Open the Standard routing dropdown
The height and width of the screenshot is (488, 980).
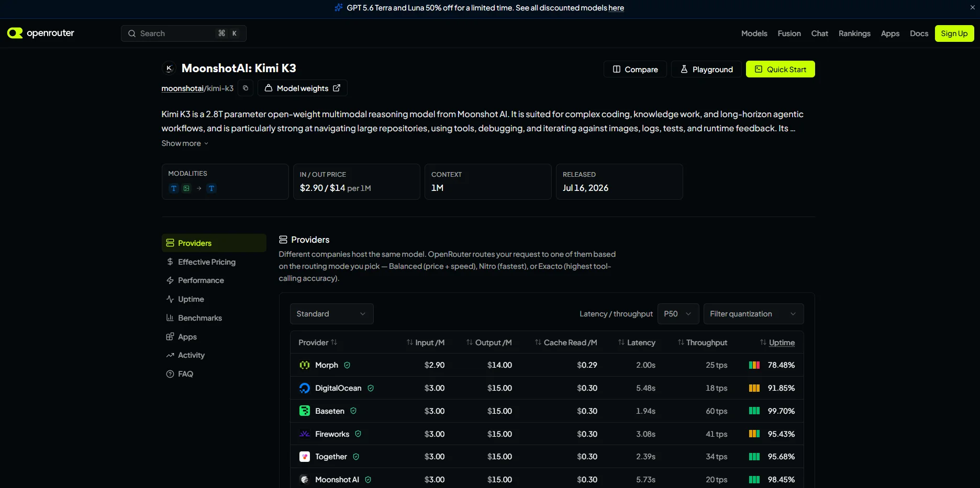[x=331, y=314]
